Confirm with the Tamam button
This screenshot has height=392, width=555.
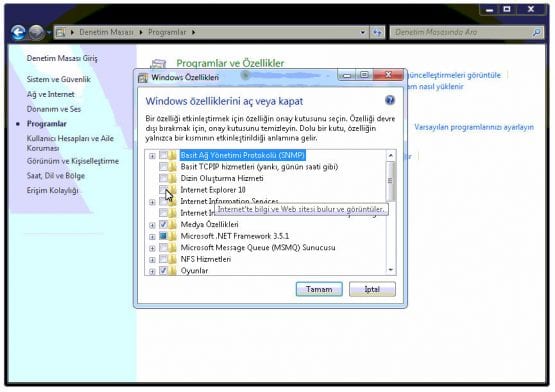click(x=319, y=289)
